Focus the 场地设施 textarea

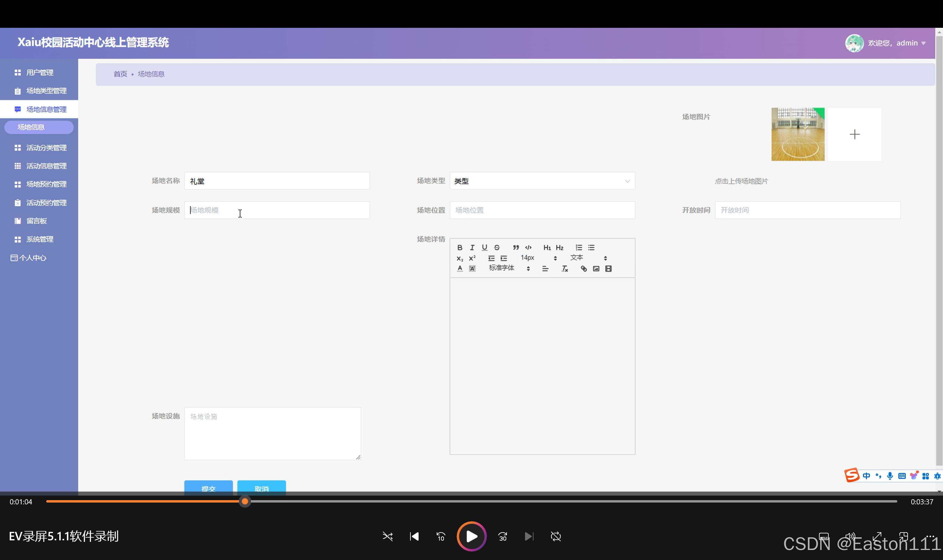pyautogui.click(x=272, y=434)
